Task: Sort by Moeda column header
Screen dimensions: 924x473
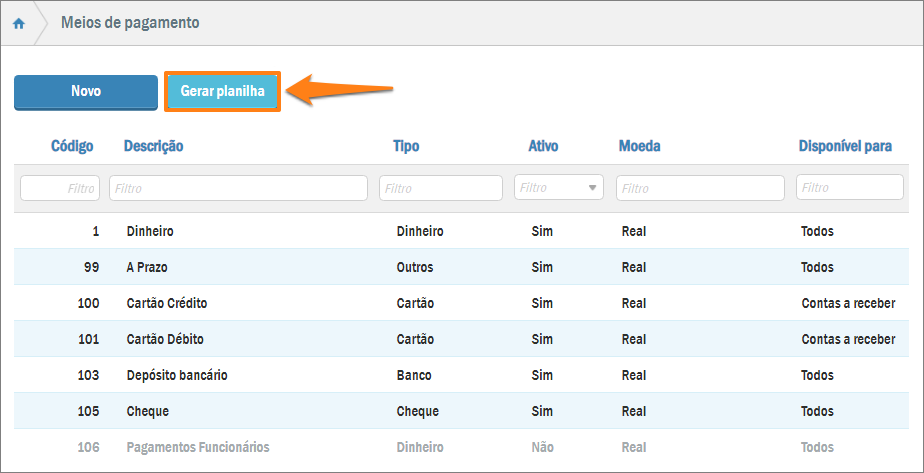Action: pyautogui.click(x=639, y=146)
